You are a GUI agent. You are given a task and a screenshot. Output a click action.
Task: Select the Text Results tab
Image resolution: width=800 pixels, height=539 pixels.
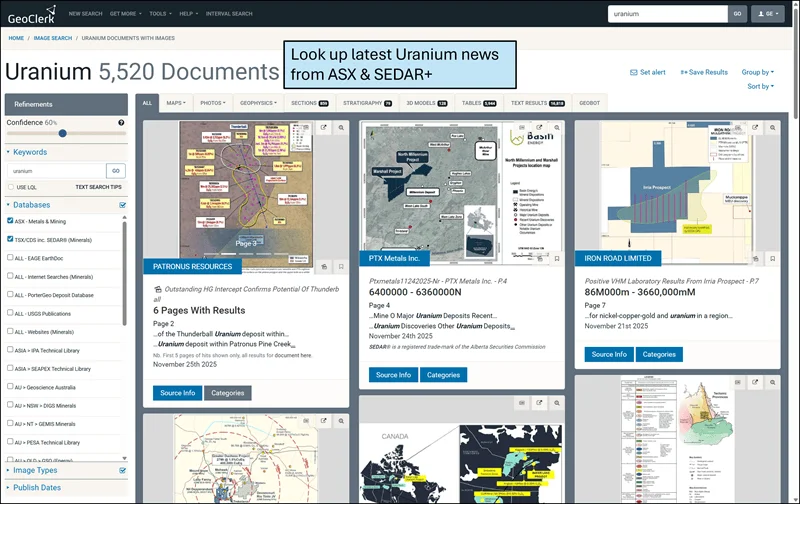[x=537, y=103]
